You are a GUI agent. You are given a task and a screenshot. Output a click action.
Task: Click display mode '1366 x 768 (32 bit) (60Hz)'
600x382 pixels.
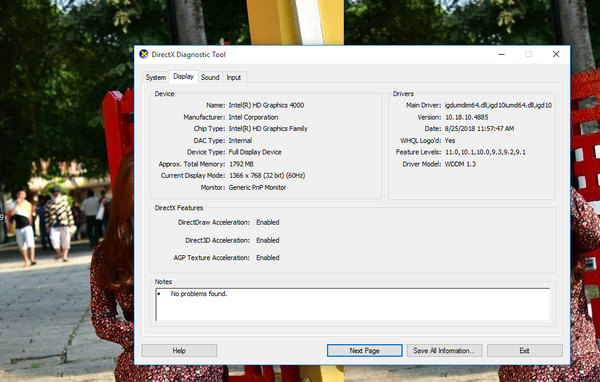267,176
